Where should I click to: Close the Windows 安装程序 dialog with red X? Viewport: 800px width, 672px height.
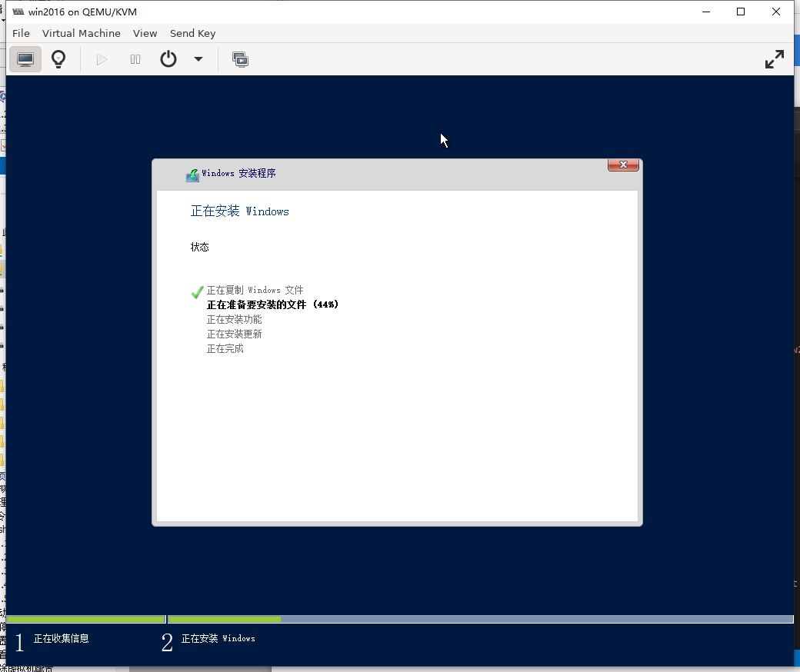pos(623,165)
